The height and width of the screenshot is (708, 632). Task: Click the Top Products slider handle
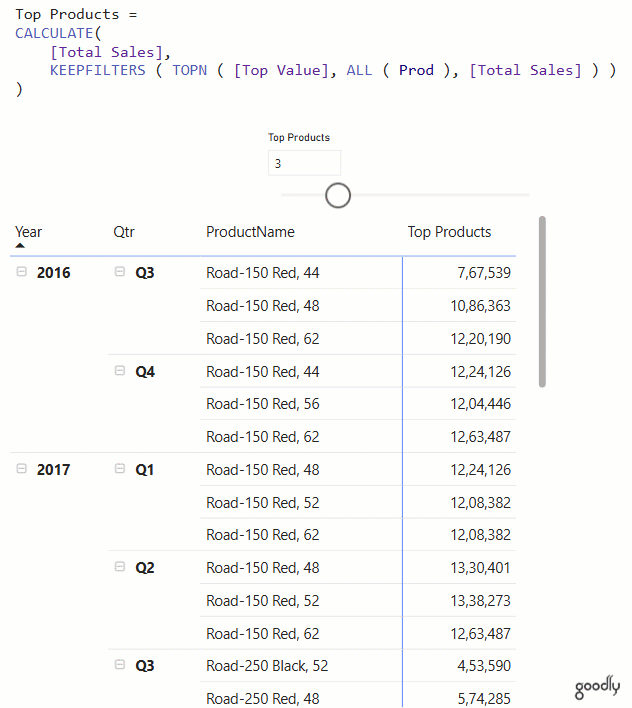click(338, 195)
